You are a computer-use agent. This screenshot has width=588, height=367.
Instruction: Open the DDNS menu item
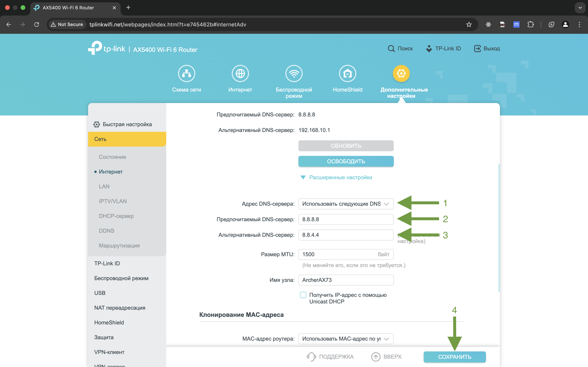[106, 231]
